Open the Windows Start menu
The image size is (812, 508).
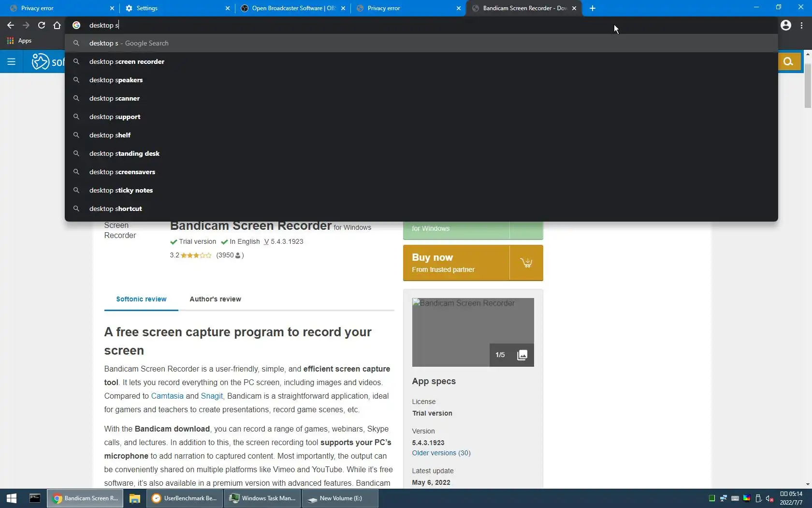click(12, 498)
